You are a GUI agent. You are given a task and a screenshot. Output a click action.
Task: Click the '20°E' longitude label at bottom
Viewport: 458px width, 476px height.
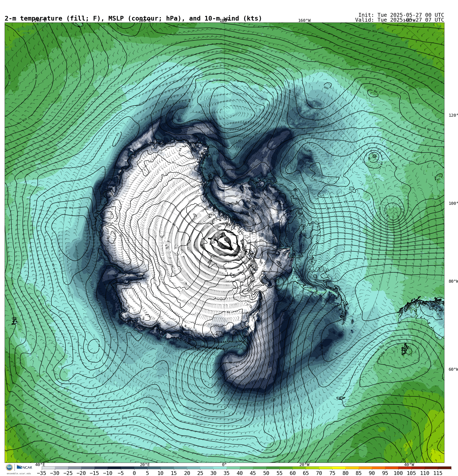(145, 465)
